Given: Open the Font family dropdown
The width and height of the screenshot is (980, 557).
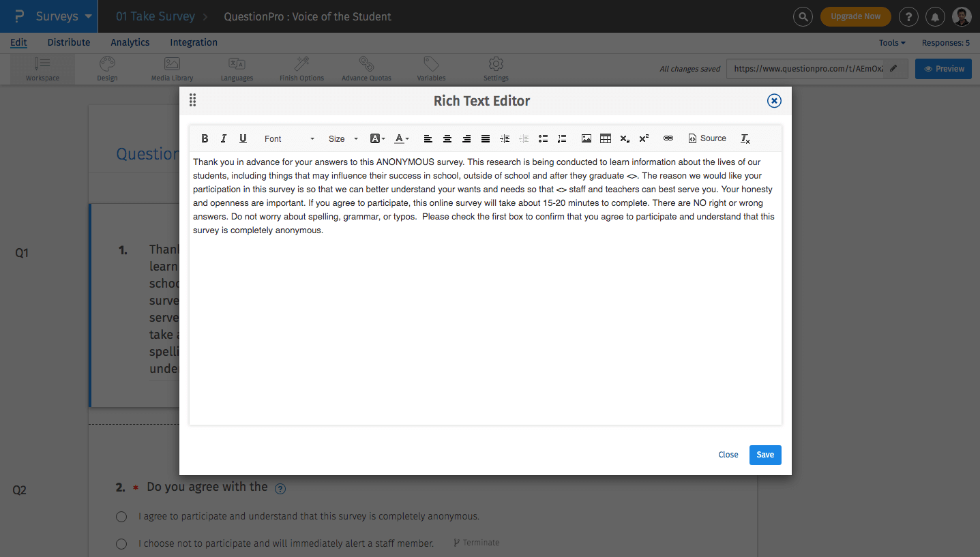Looking at the screenshot, I should point(287,138).
